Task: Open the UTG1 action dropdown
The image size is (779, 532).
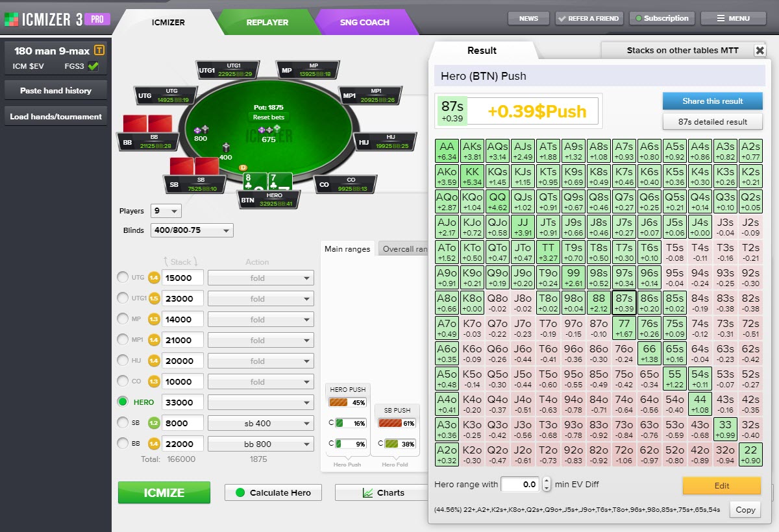Action: coord(260,298)
